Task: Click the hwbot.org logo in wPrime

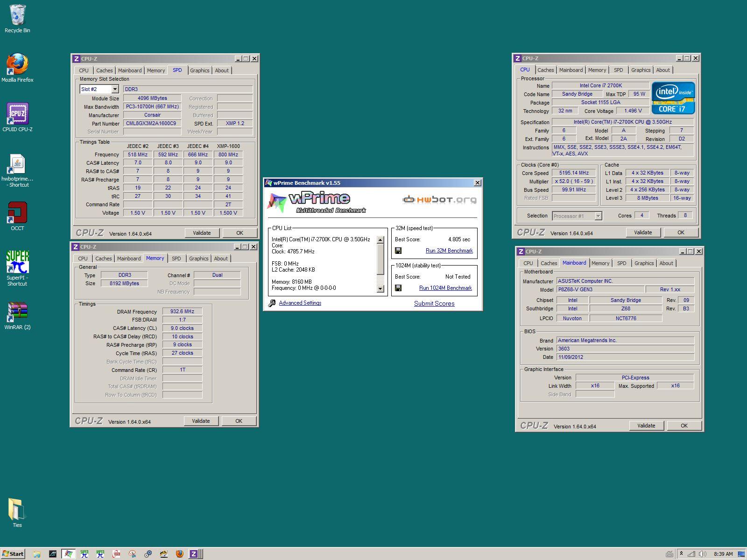Action: click(x=439, y=200)
